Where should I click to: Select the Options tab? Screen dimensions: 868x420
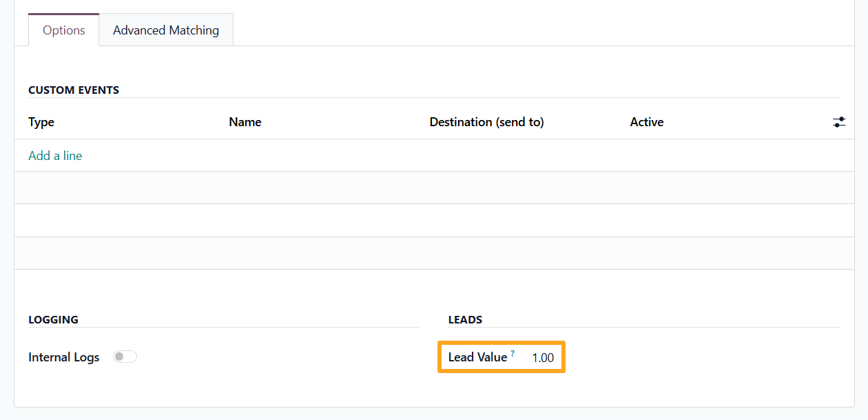point(64,30)
